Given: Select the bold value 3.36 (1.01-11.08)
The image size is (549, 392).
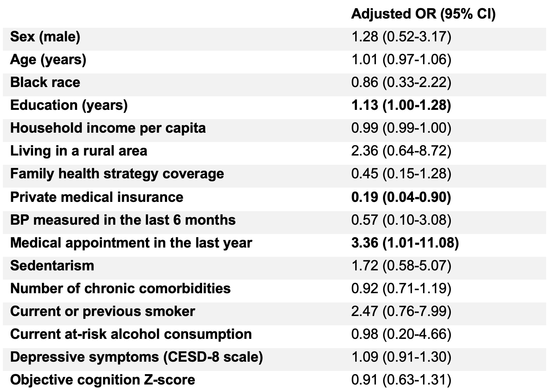Looking at the screenshot, I should tap(405, 243).
